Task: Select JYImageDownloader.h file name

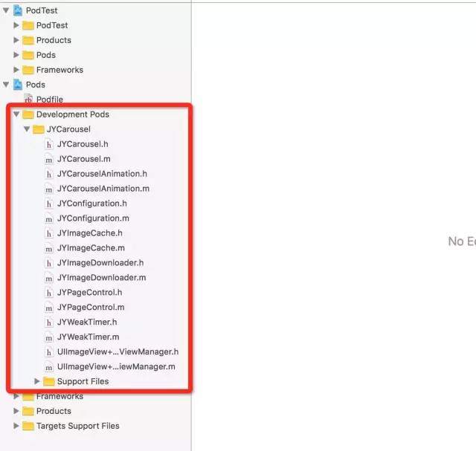Action: (x=100, y=263)
